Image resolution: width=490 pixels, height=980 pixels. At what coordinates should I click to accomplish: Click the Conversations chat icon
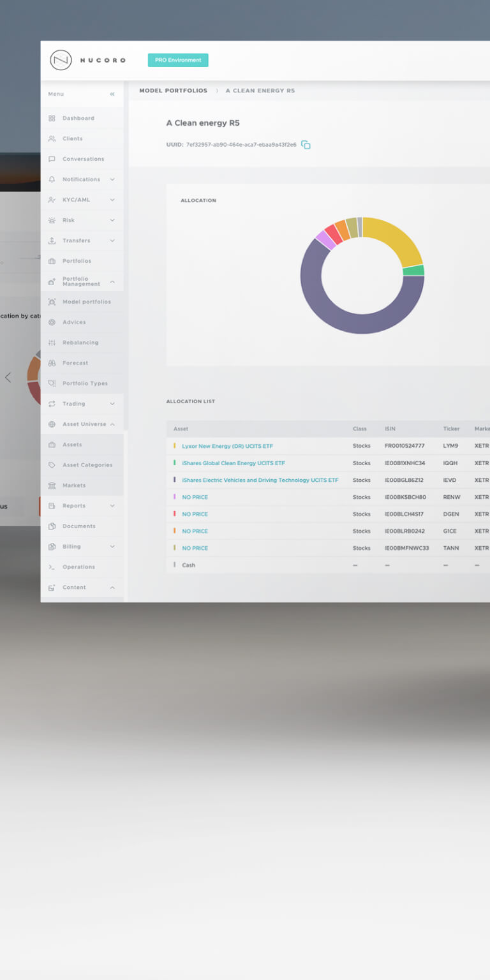52,160
